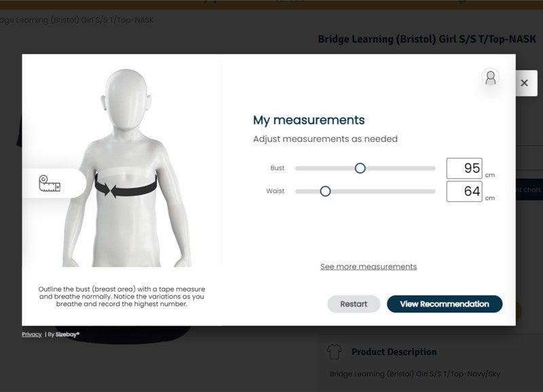The image size is (543, 392).
Task: Click the bust arrows band on the mannequin
Action: click(126, 186)
